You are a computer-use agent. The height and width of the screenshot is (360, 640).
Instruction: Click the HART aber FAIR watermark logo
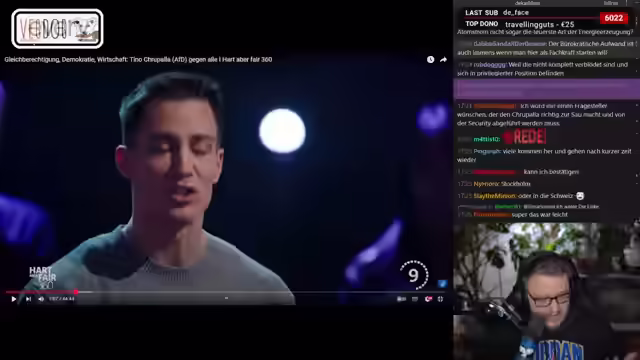[x=42, y=278]
